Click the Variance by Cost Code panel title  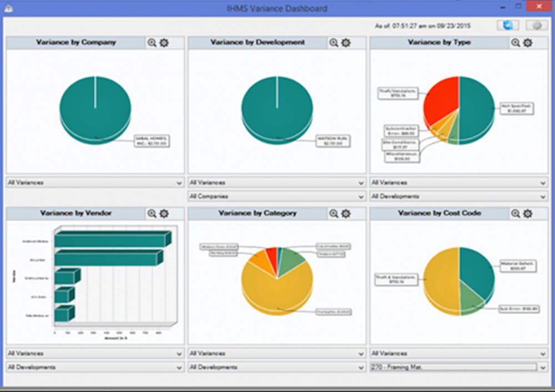[x=439, y=213]
